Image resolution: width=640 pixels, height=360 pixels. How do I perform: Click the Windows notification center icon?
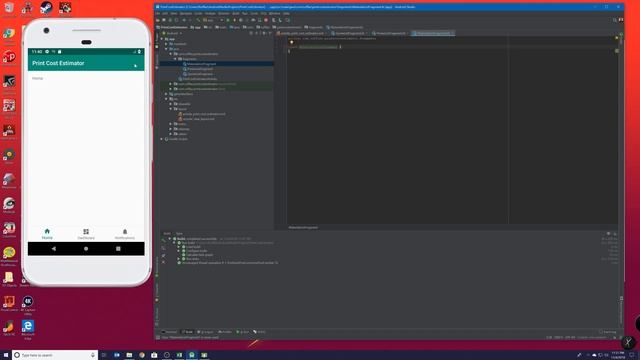(632, 355)
